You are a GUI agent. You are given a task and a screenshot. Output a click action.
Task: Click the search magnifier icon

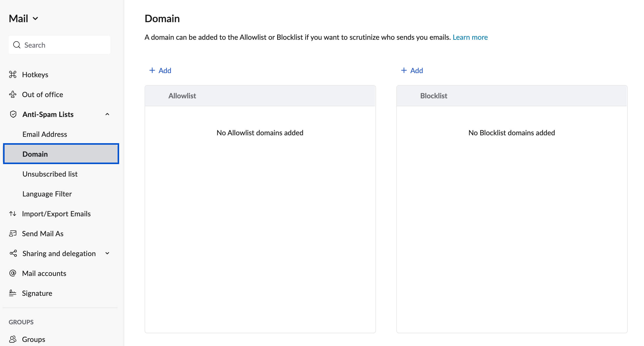(17, 45)
